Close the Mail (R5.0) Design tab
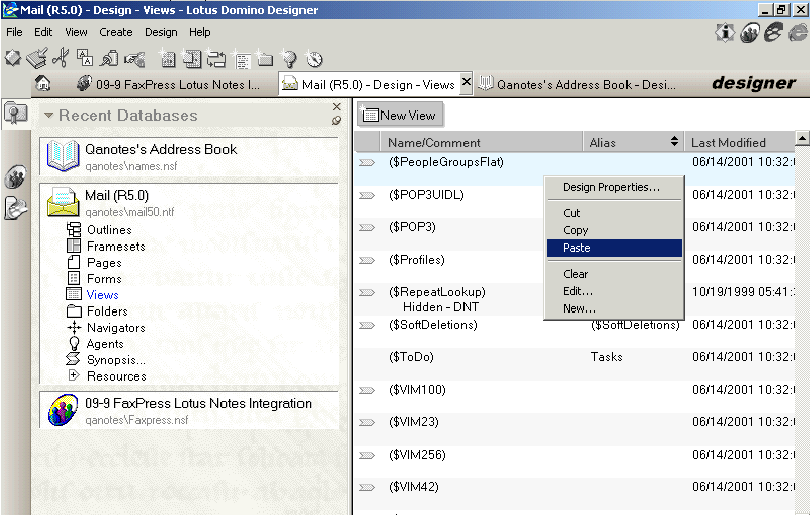This screenshot has height=515, width=810. [x=466, y=82]
